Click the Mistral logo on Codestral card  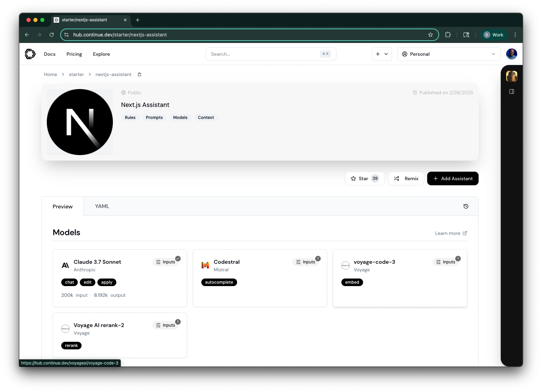click(205, 265)
